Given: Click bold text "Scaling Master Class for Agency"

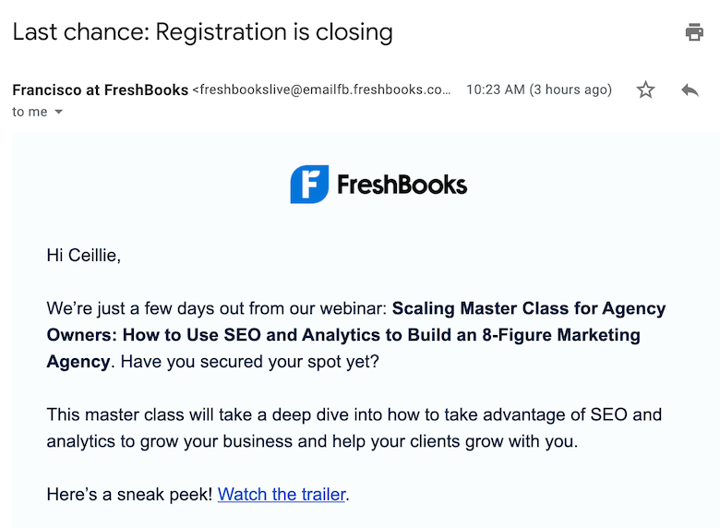Looking at the screenshot, I should pos(529,308).
